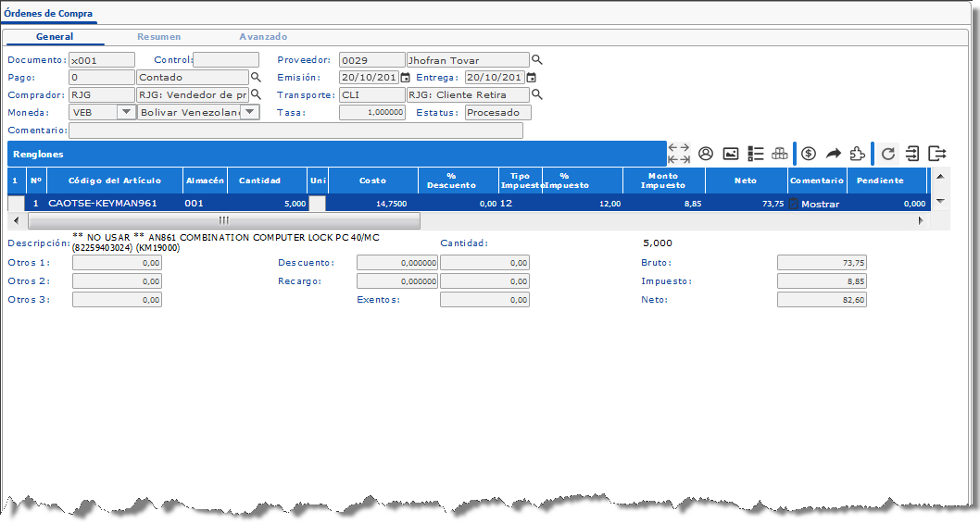Click the curved forward arrow icon

[833, 154]
